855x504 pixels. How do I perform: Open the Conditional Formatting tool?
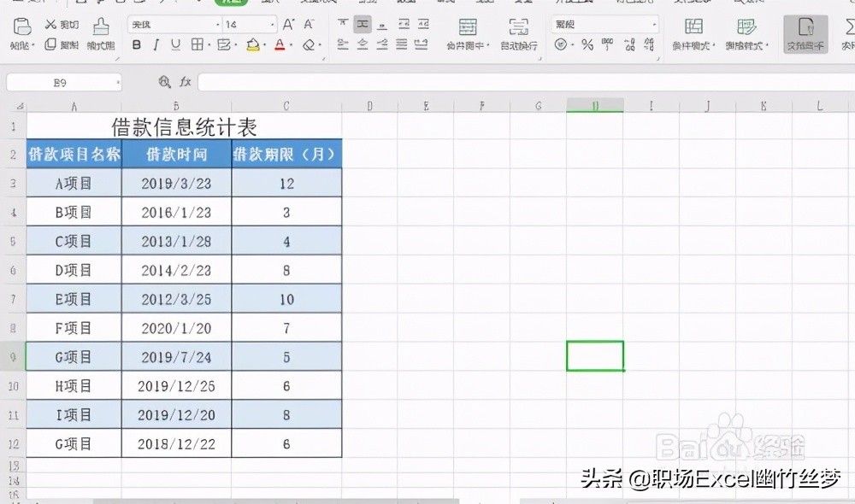(693, 32)
